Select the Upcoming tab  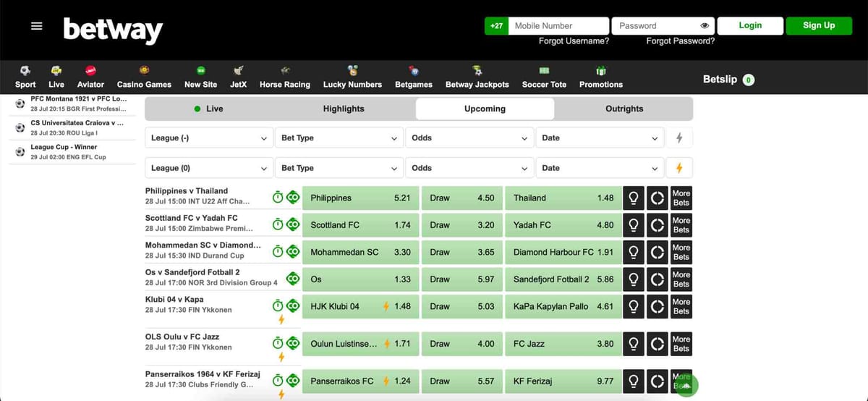point(485,109)
